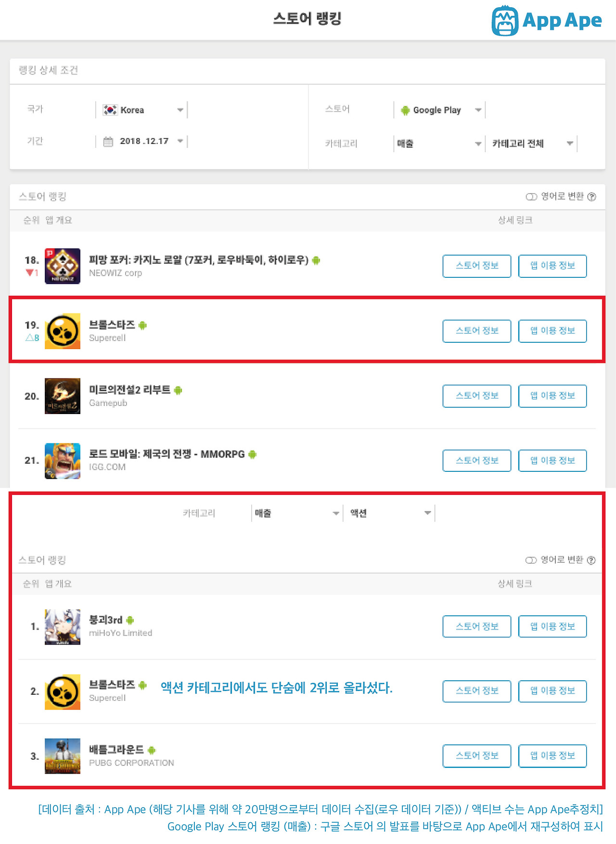Click 스토어 정보 for 붕괴3rd
Screen dimensions: 616x844
click(x=477, y=626)
